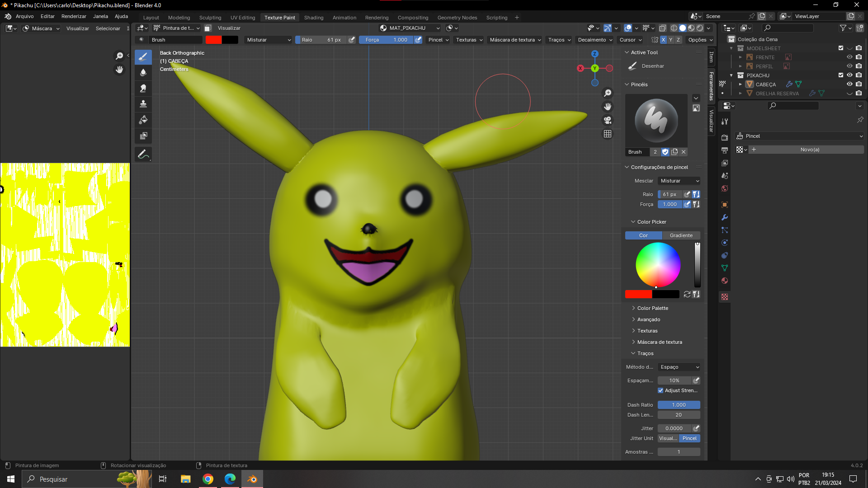Open the MAT_PIKACHU material dropdown
Screen dimensions: 868x488
click(x=410, y=28)
